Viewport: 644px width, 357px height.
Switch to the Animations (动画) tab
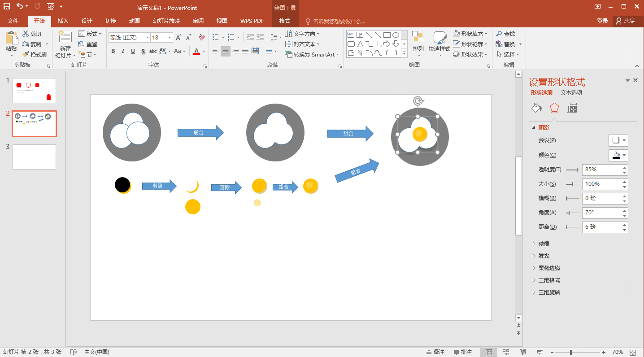pos(135,21)
